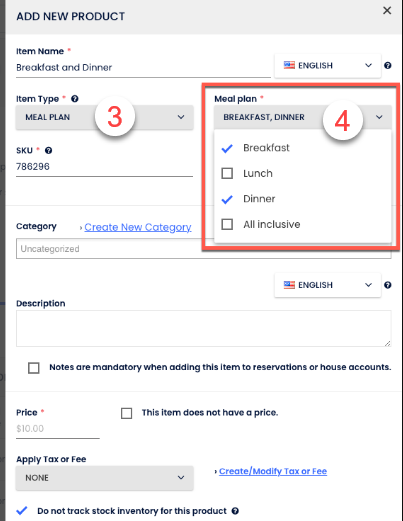Open the Apply Tax or Fee NONE dropdown
Image resolution: width=403 pixels, height=521 pixels.
[x=104, y=478]
